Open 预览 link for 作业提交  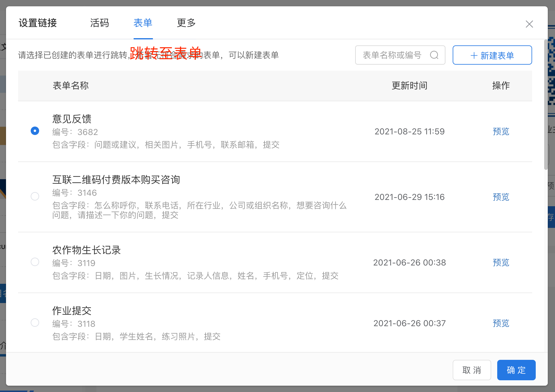tap(501, 323)
